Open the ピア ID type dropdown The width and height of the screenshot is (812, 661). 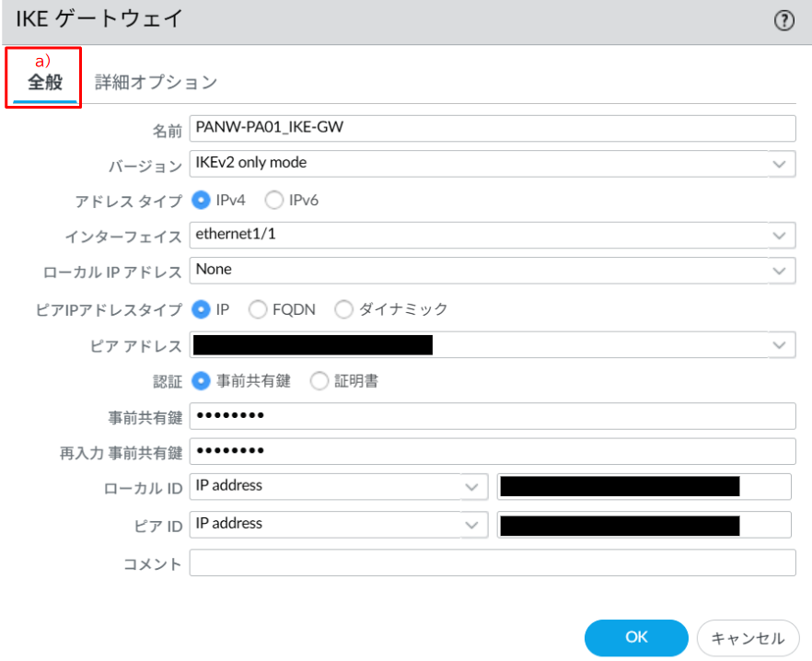pos(339,525)
